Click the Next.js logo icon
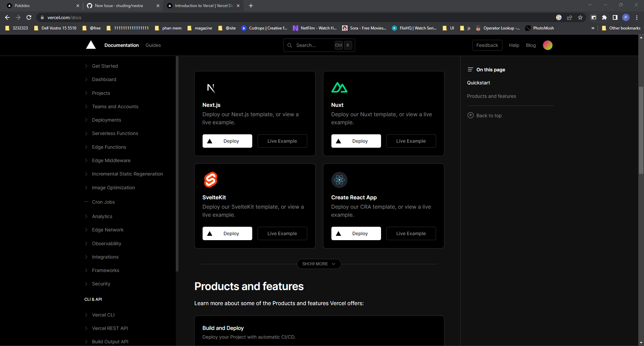Image resolution: width=644 pixels, height=346 pixels. [x=211, y=88]
